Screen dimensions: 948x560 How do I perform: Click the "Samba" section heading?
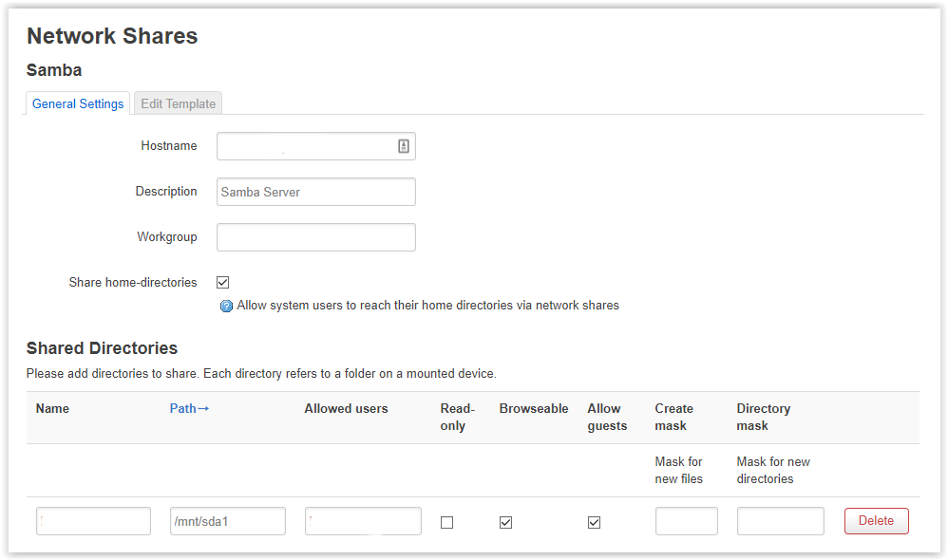click(x=54, y=70)
